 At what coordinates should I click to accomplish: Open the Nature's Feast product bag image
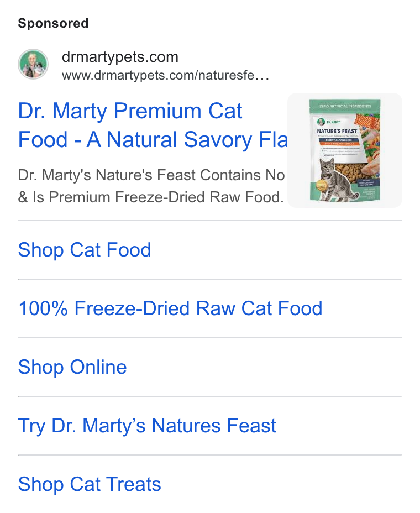[x=345, y=150]
